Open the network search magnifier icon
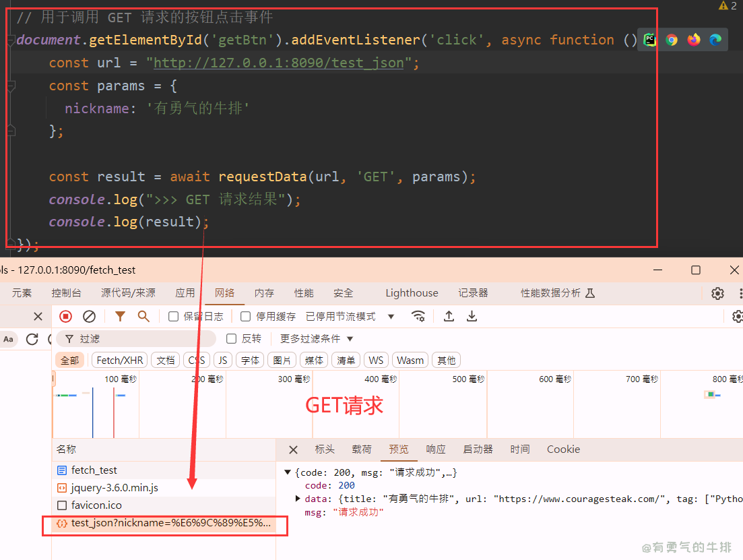743x560 pixels. 143,316
